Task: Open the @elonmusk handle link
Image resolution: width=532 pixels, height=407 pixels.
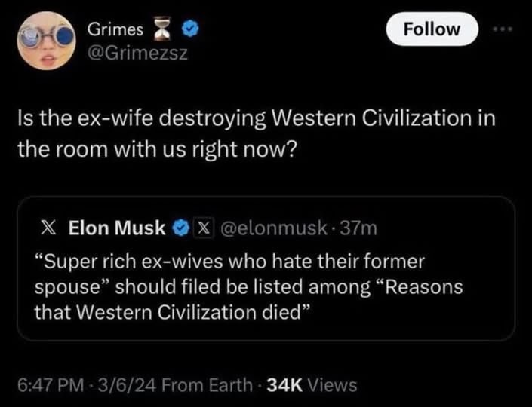Action: pyautogui.click(x=274, y=228)
